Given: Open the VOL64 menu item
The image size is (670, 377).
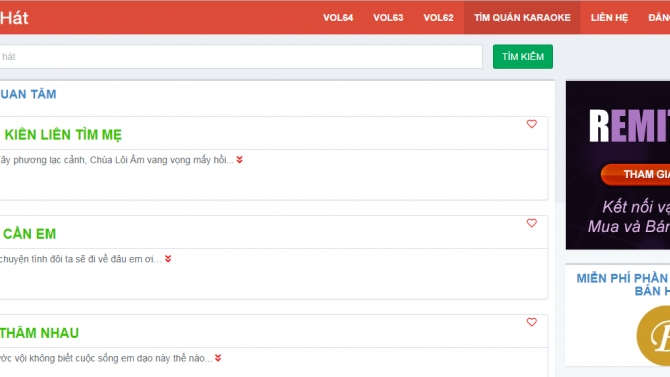Looking at the screenshot, I should [x=338, y=18].
